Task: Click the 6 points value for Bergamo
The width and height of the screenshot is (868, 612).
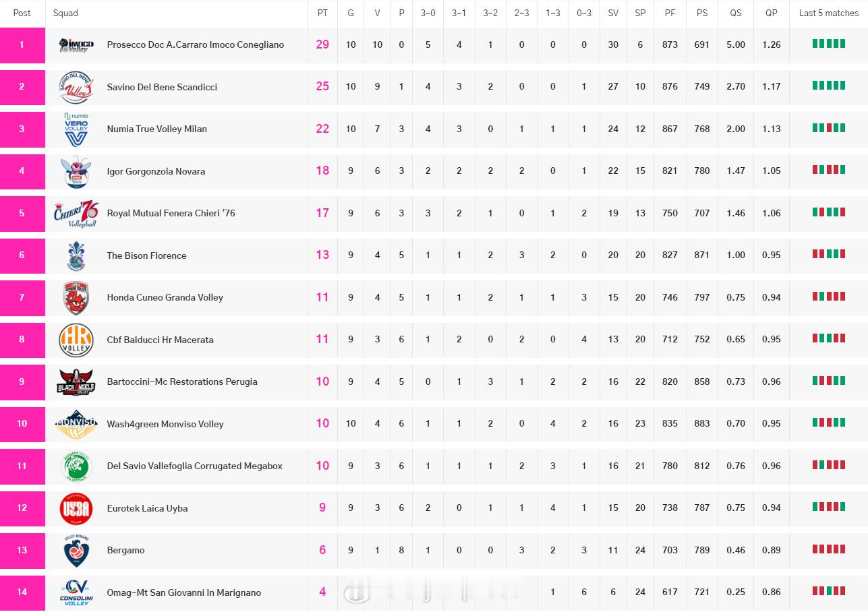Action: (322, 550)
